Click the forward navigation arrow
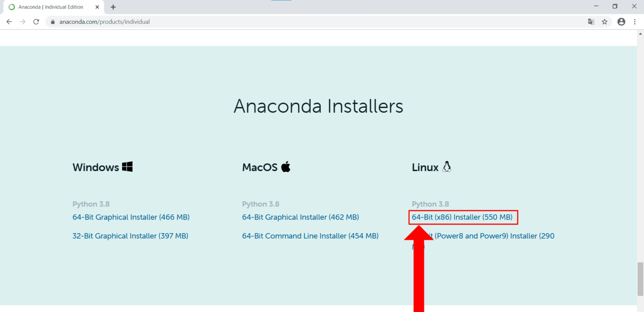The height and width of the screenshot is (312, 644). (x=23, y=21)
